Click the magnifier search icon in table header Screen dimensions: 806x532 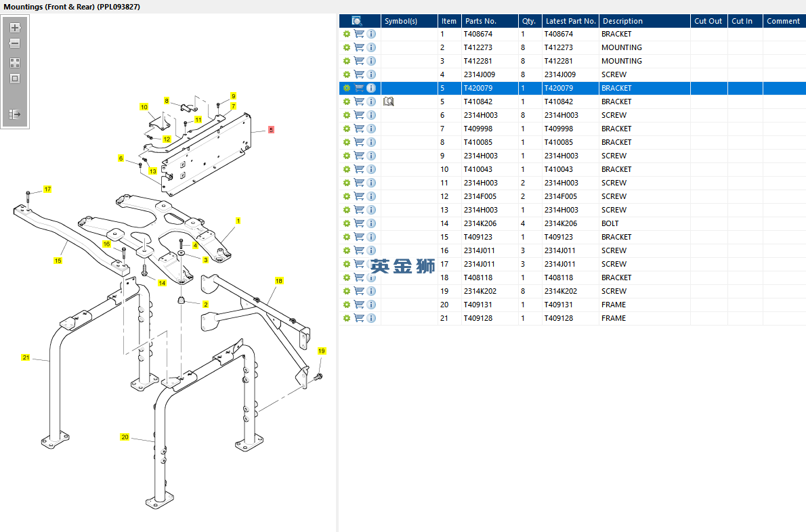pos(357,21)
